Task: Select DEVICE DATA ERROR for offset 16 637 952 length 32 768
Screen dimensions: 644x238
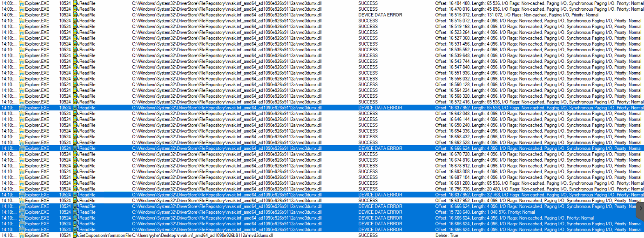Action: coord(380,195)
